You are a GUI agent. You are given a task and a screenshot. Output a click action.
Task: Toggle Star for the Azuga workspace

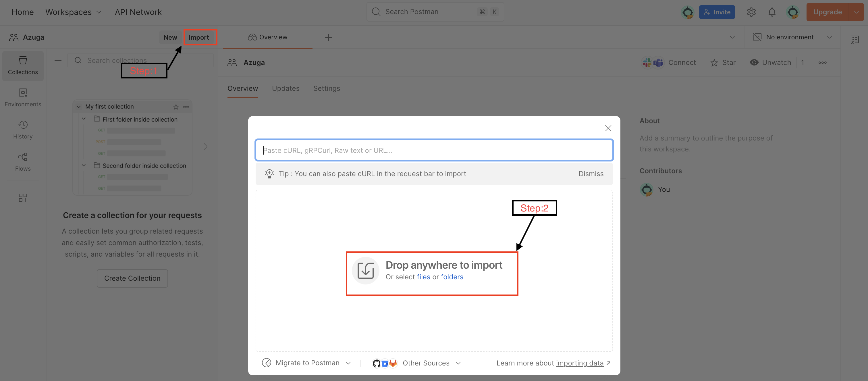(x=723, y=63)
